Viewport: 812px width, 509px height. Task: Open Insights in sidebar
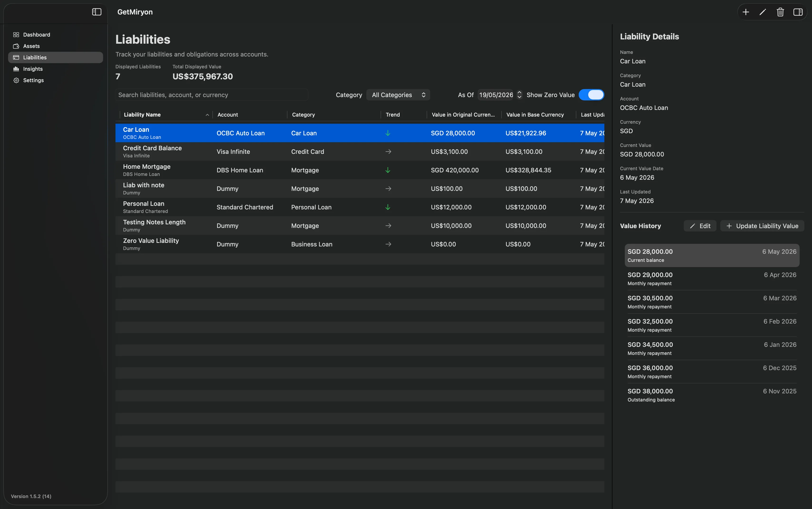click(56, 69)
